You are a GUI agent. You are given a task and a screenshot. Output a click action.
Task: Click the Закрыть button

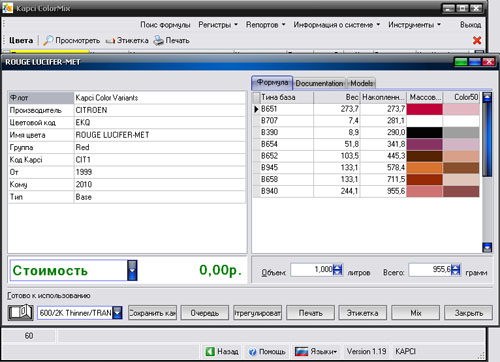pyautogui.click(x=468, y=313)
